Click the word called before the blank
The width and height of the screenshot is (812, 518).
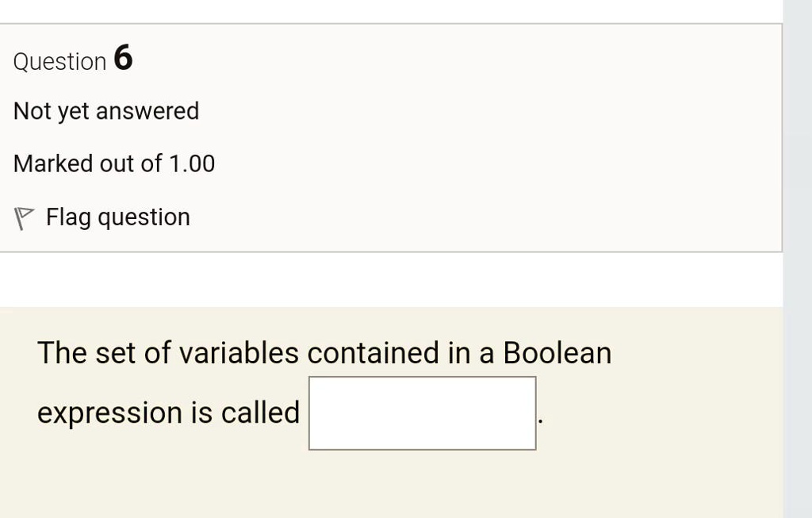(x=260, y=412)
